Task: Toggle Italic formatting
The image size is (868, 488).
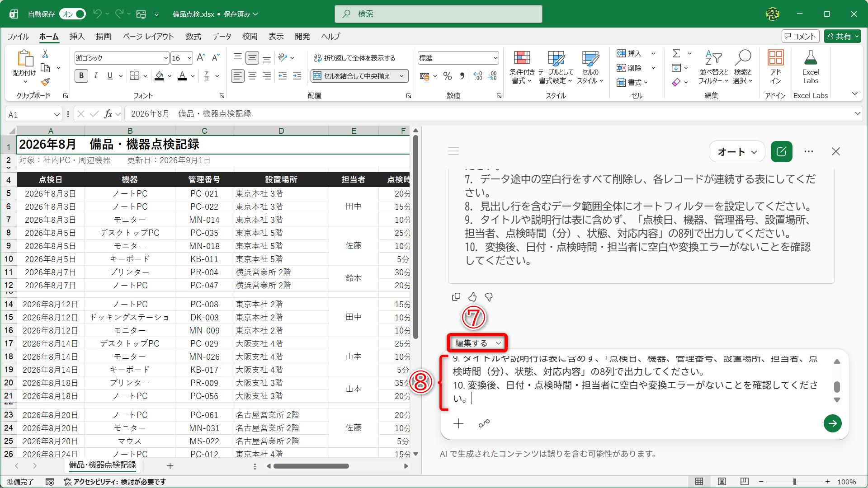Action: (96, 76)
